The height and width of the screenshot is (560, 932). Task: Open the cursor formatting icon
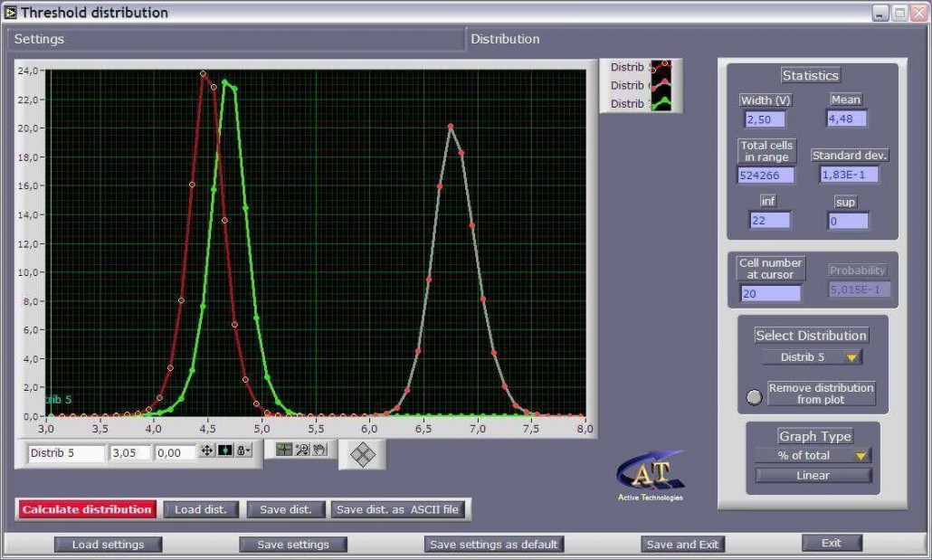(x=224, y=451)
